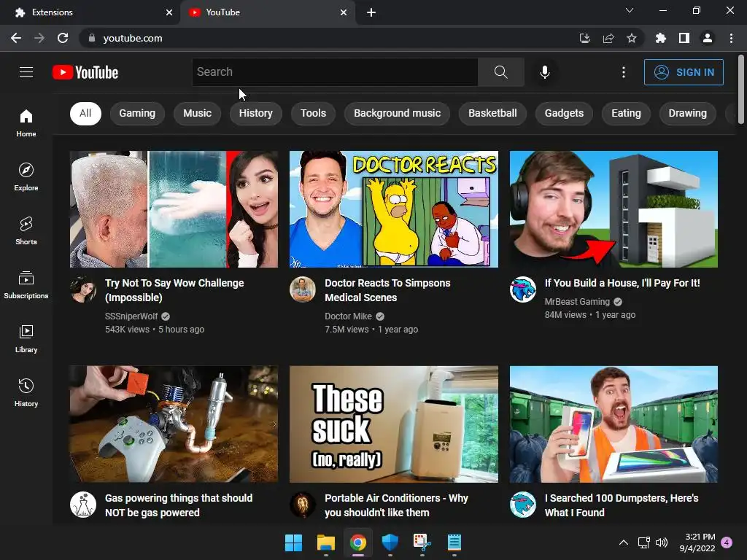
Task: Click into the YouTube Search field
Action: pos(335,72)
